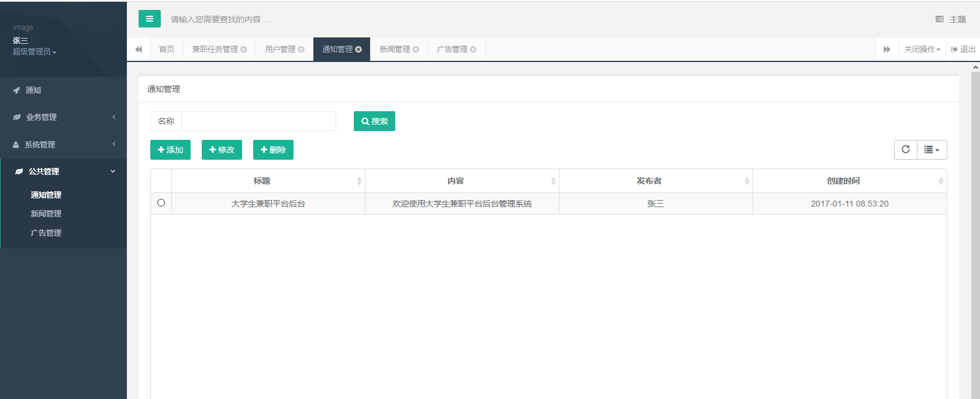Close the 兼职任务管理 tab
The height and width of the screenshot is (399, 980).
[x=244, y=50]
